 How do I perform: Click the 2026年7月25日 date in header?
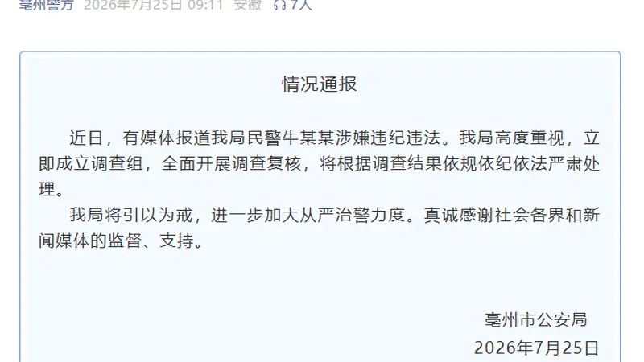133,5
